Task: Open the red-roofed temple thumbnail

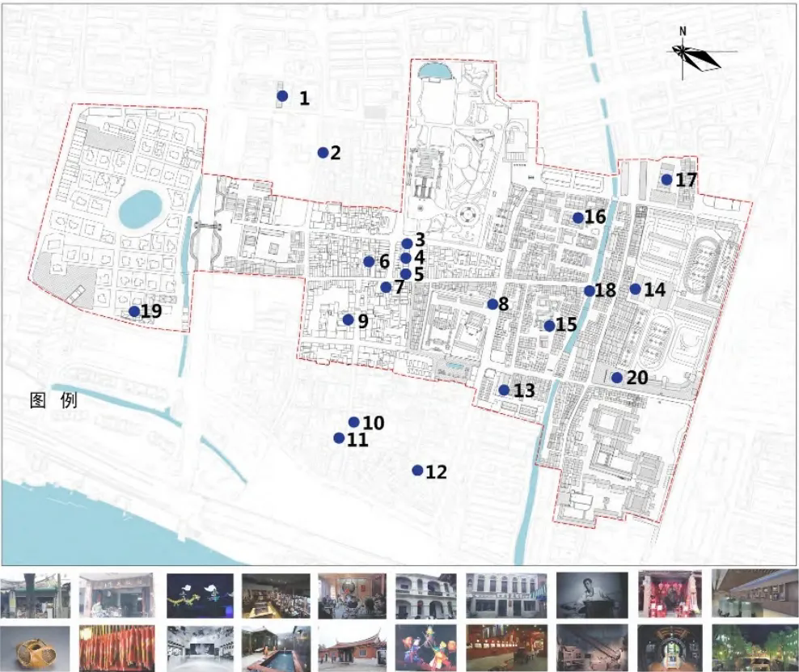Action: 352,645
